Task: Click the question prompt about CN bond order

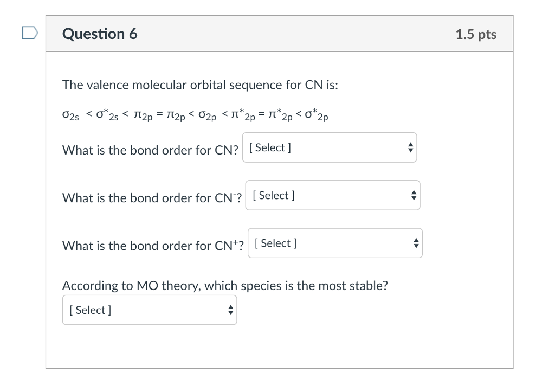Action: click(x=150, y=150)
